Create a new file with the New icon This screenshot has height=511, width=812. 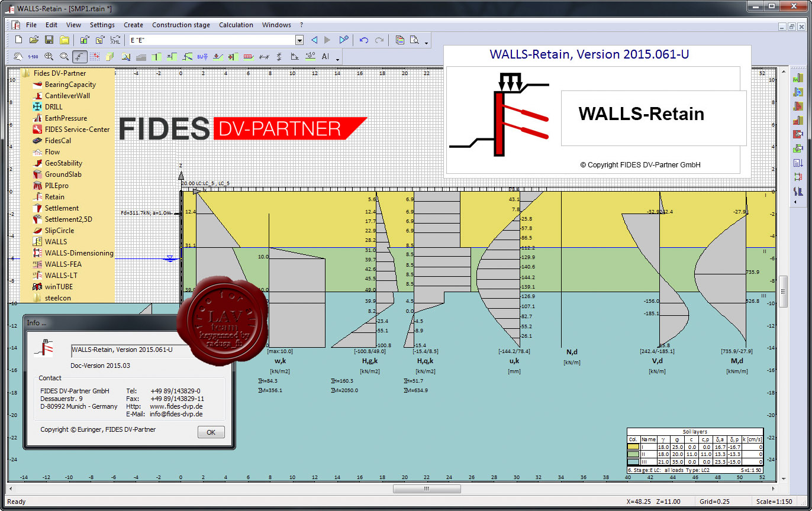pyautogui.click(x=18, y=40)
